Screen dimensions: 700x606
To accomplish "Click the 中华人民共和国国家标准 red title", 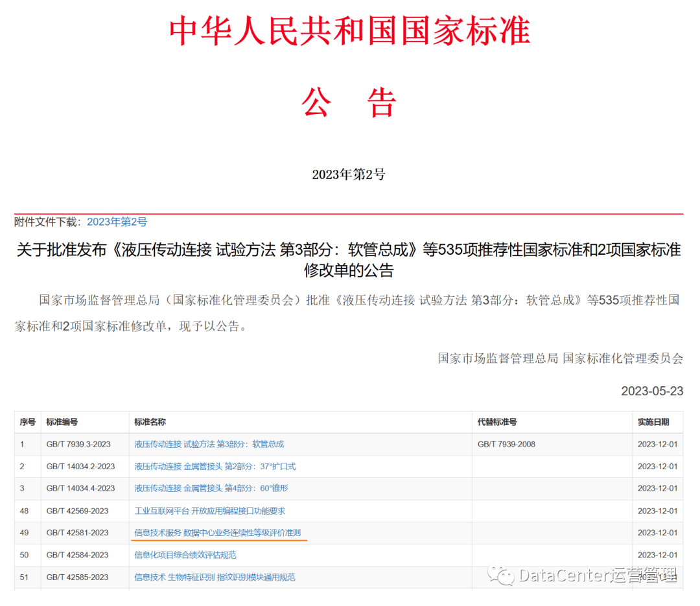I will (349, 31).
